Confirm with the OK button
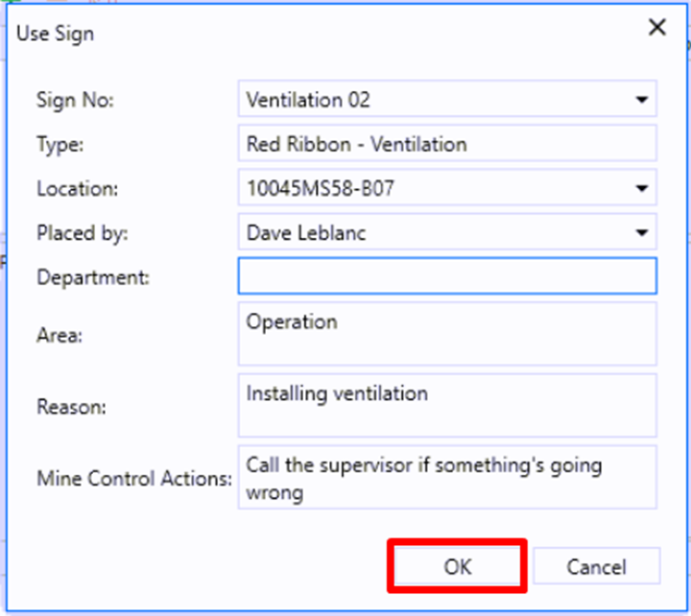 pos(458,566)
